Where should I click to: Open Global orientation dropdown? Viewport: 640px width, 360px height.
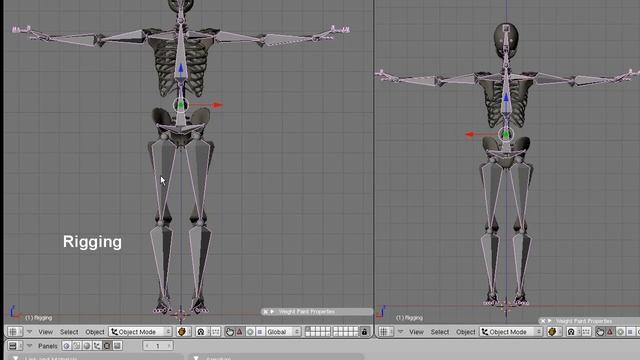[283, 332]
